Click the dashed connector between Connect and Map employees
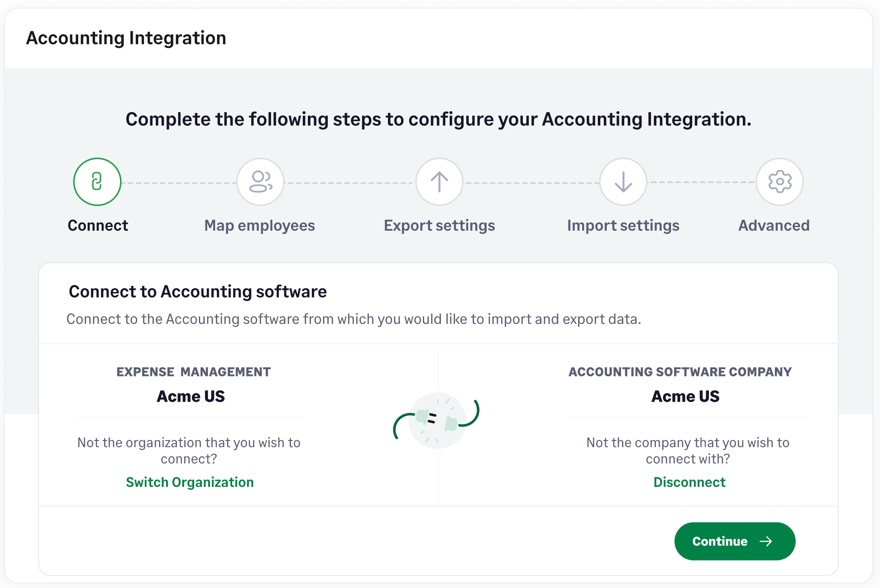This screenshot has height=588, width=880. coord(178,181)
